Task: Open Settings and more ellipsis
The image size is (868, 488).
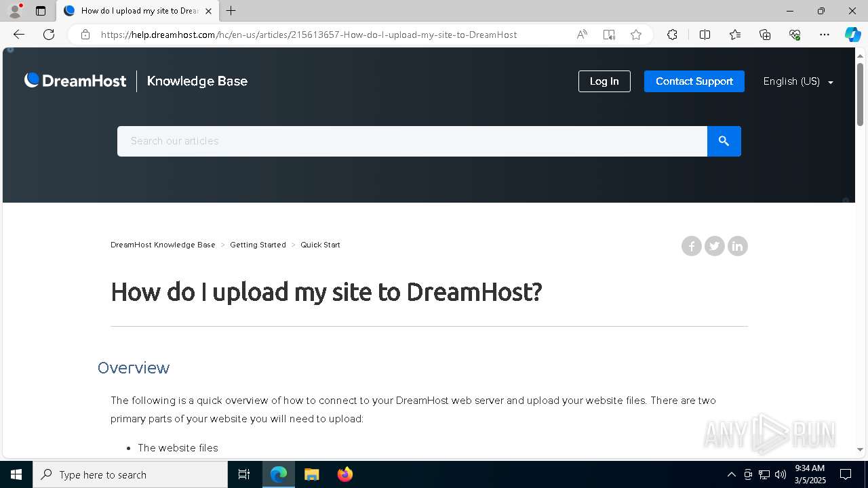Action: click(825, 35)
